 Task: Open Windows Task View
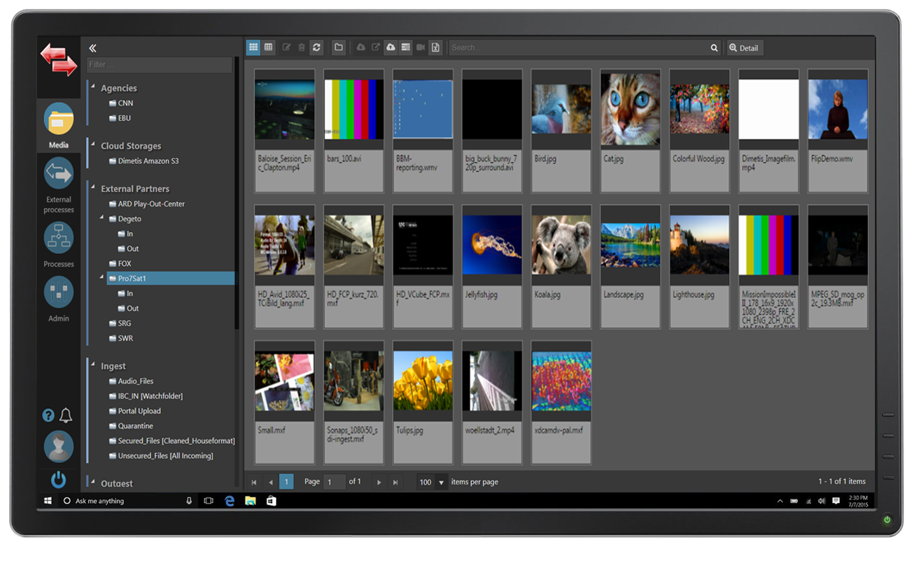[x=208, y=501]
